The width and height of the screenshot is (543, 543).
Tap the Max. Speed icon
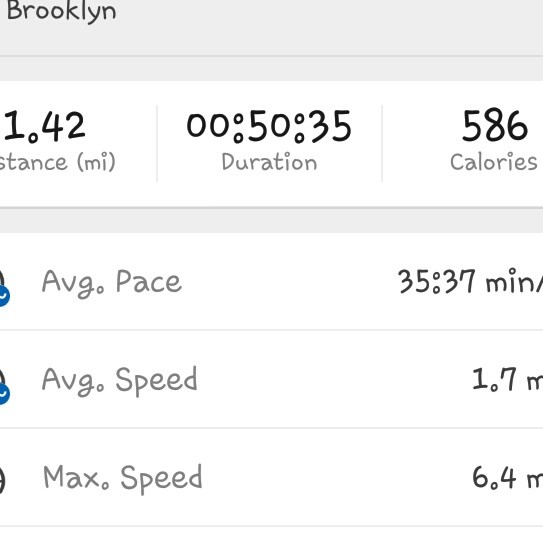click(x=2, y=480)
